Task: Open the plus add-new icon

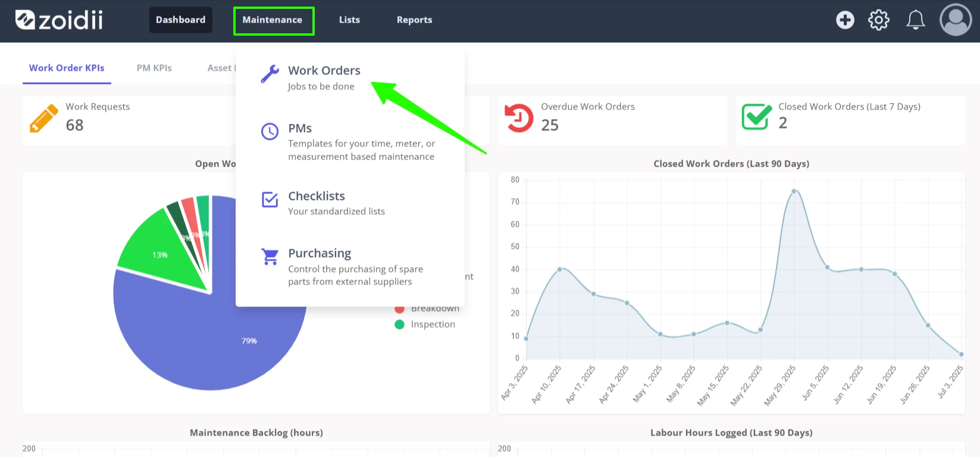Action: pos(845,20)
